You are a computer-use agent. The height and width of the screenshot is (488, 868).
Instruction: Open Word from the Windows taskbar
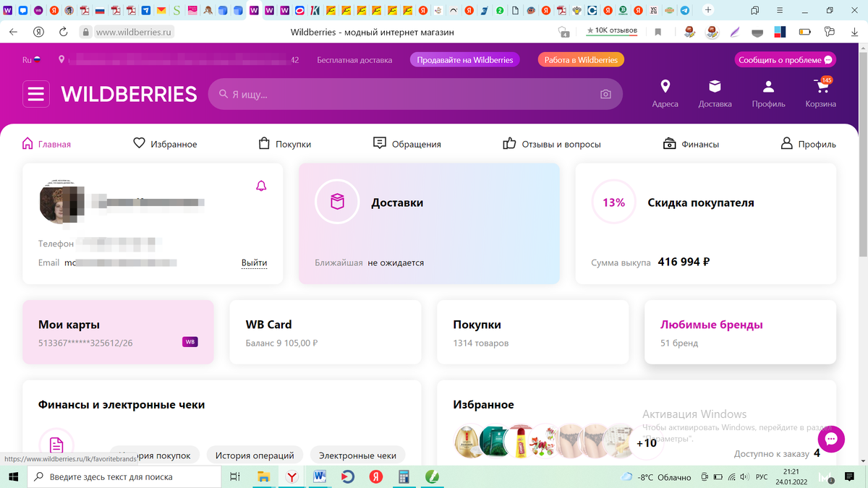[319, 476]
